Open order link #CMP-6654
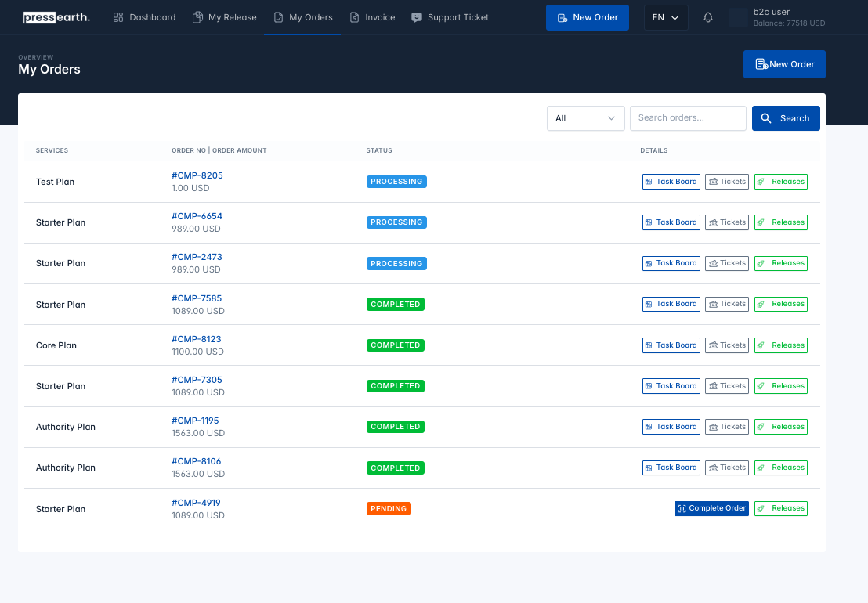 pyautogui.click(x=197, y=216)
